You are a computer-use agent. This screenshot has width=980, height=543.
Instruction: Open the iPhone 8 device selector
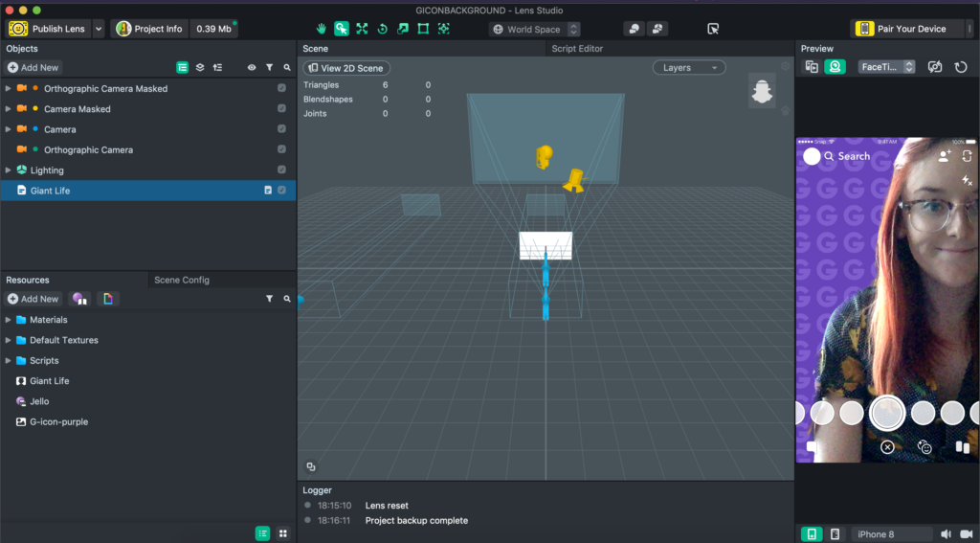point(892,533)
